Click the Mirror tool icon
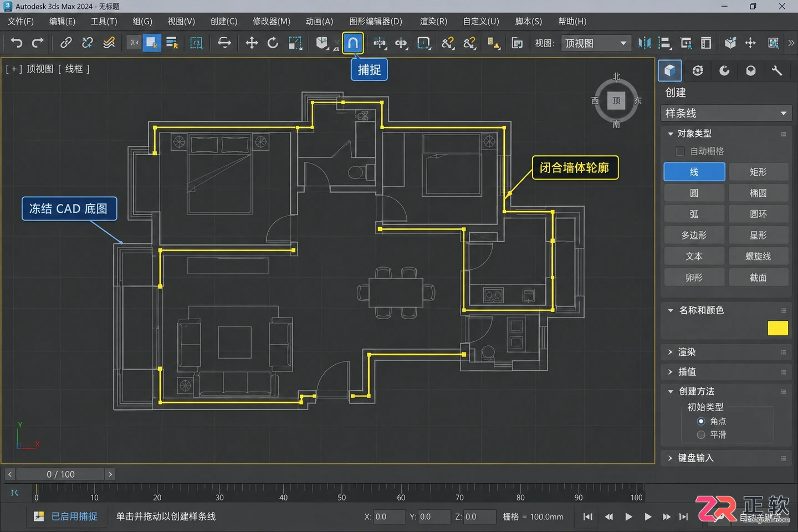 coord(644,43)
